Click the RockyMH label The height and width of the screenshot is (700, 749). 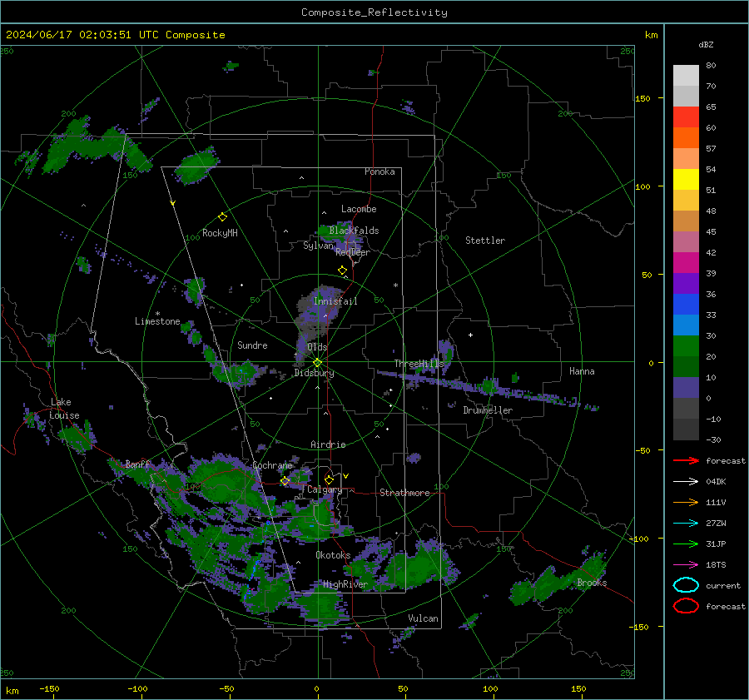coord(220,233)
